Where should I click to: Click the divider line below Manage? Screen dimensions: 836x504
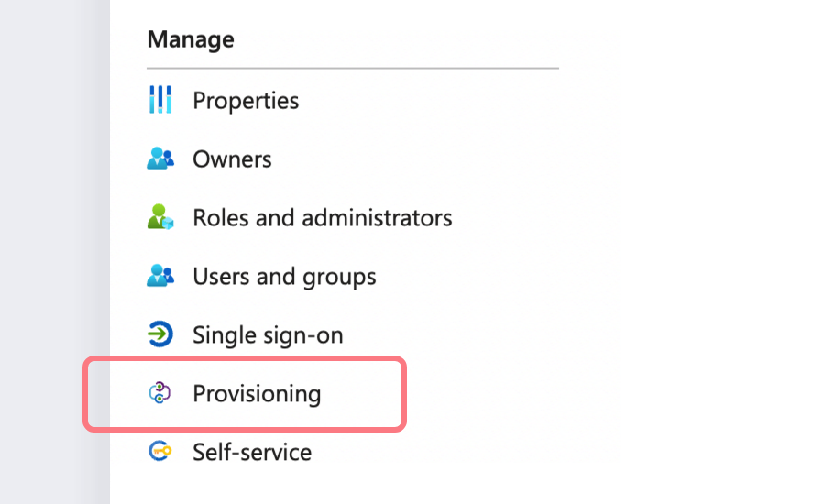pyautogui.click(x=352, y=68)
